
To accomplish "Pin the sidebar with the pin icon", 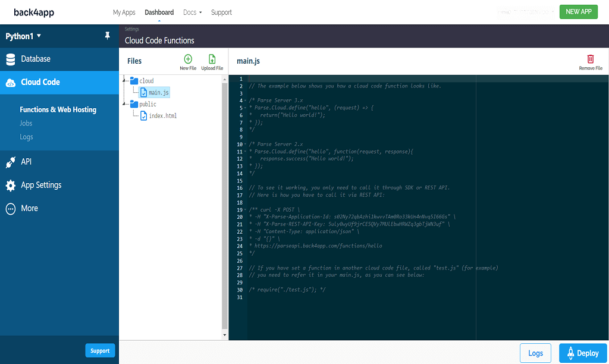I will point(108,36).
